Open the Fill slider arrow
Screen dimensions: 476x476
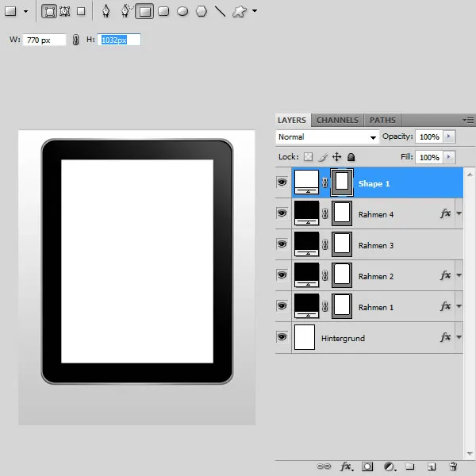pos(449,157)
